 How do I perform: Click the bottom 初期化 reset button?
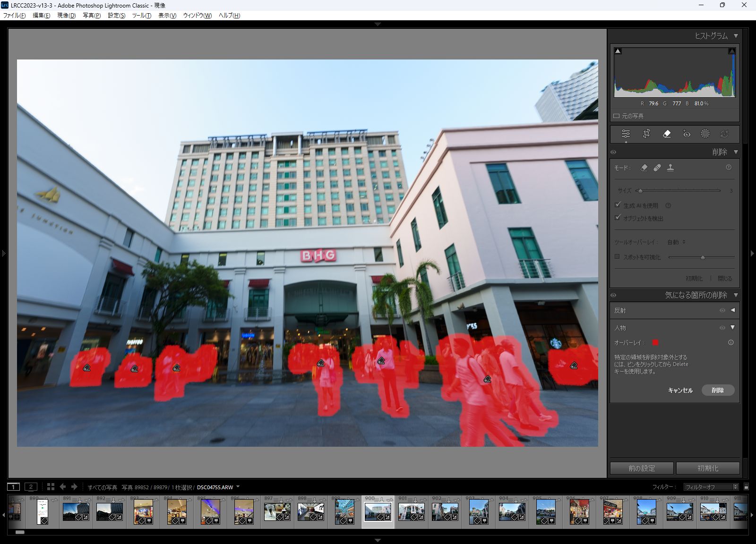708,468
